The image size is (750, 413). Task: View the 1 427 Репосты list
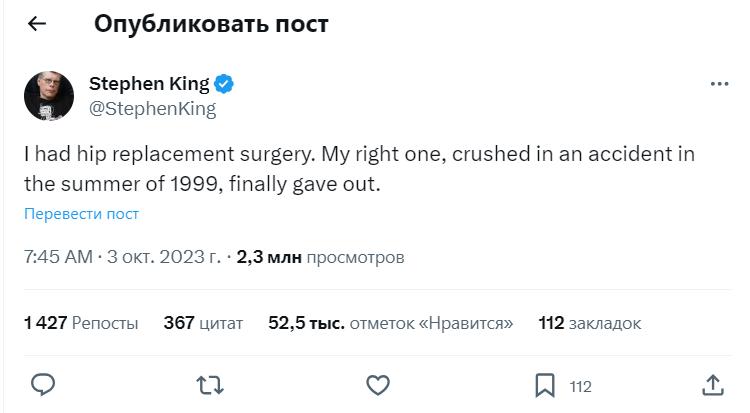click(x=81, y=323)
